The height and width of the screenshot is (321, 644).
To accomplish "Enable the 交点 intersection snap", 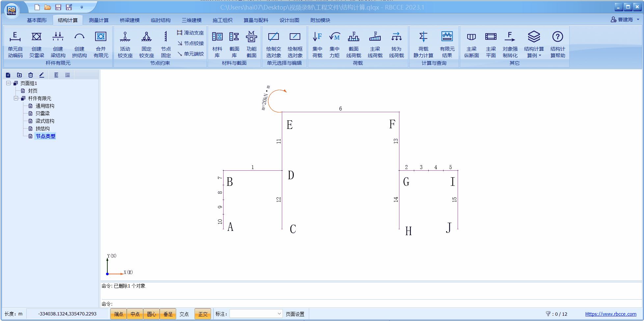I will pyautogui.click(x=184, y=314).
